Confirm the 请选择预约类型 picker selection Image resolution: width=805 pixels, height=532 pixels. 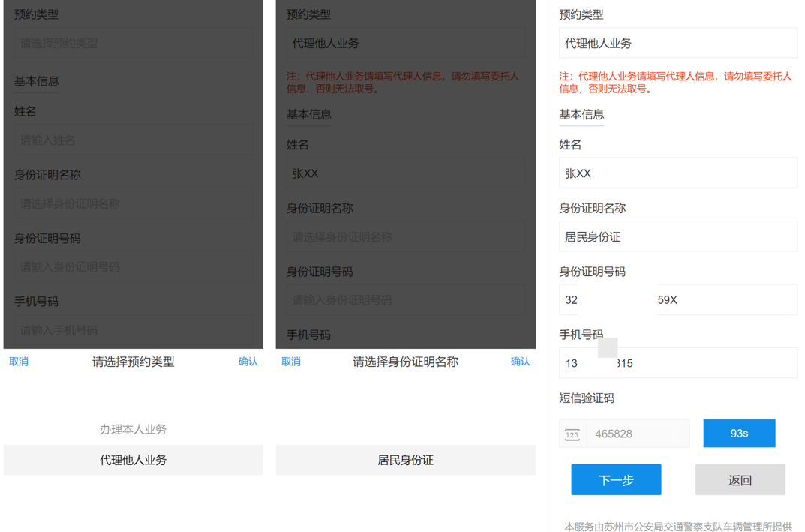click(x=248, y=362)
